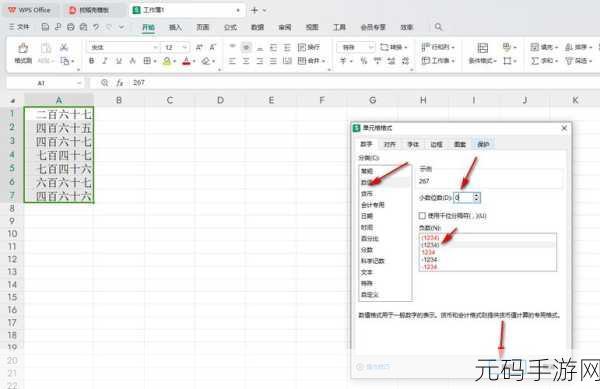Screen dimensions: 600x389
Task: Select the Date category in dialog list
Action: pyautogui.click(x=385, y=216)
